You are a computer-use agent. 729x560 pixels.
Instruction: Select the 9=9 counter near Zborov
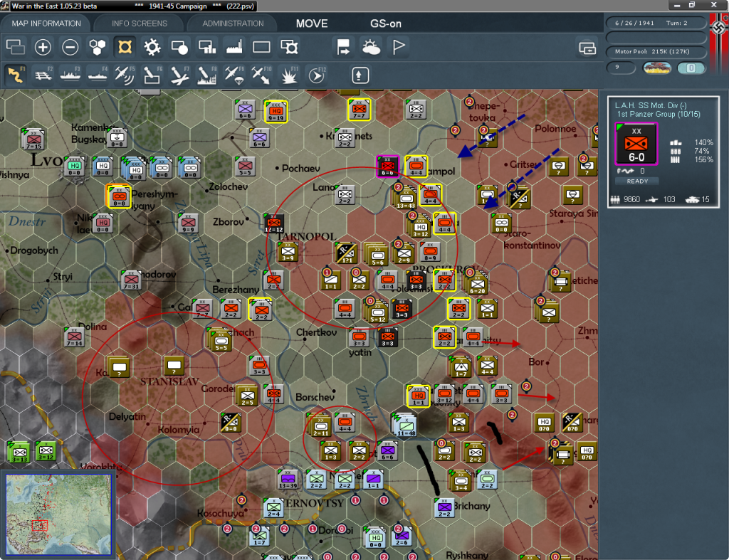point(188,223)
